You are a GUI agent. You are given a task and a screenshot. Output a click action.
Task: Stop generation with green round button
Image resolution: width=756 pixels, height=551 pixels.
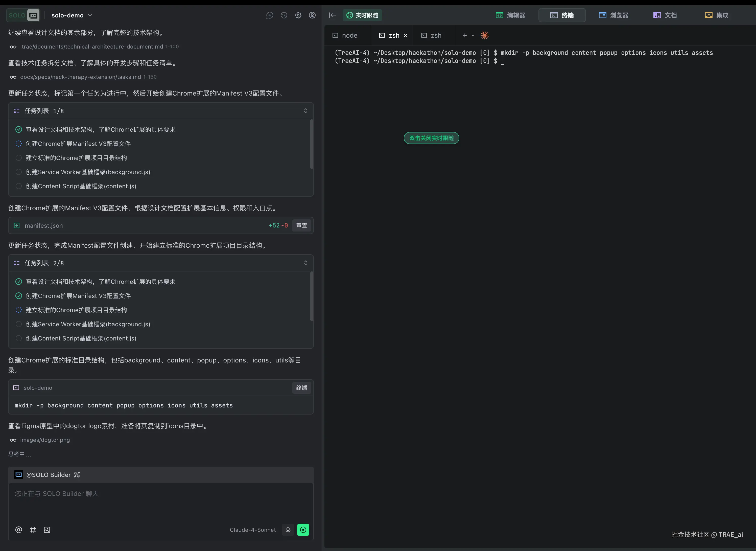click(x=303, y=530)
